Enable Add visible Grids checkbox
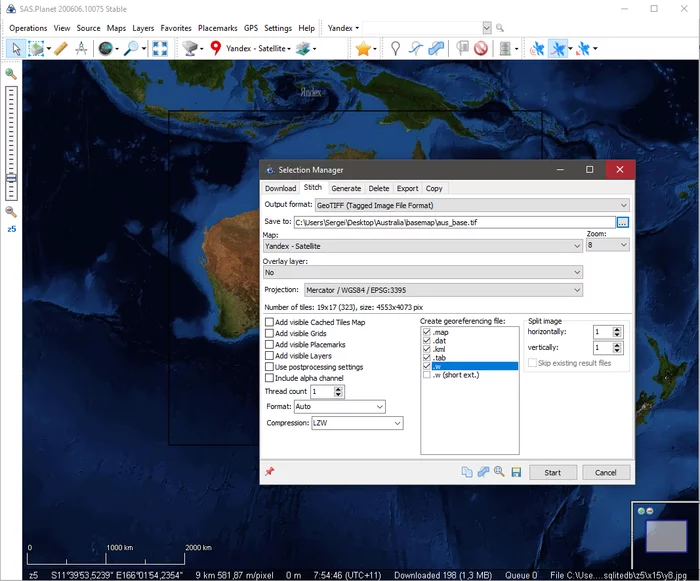 click(269, 333)
